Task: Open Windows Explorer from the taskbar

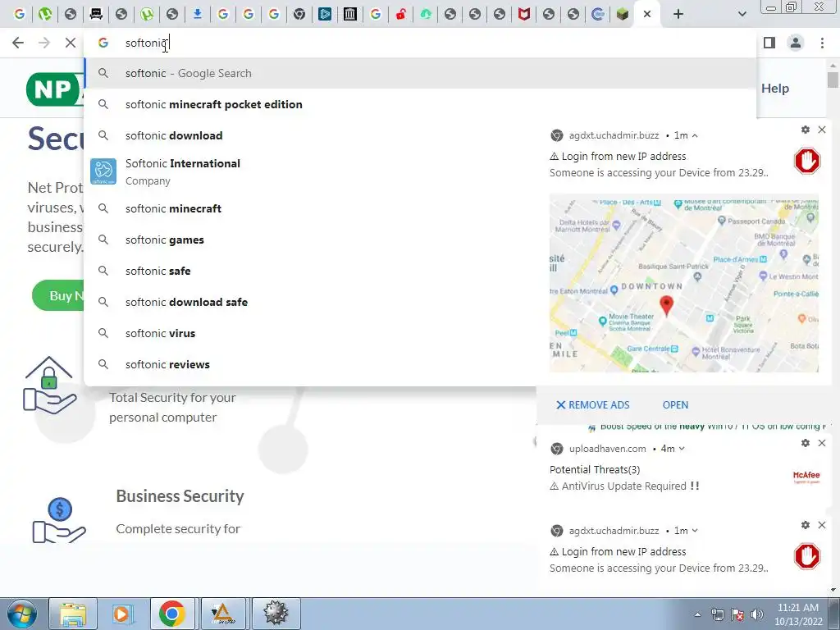Action: click(x=73, y=614)
